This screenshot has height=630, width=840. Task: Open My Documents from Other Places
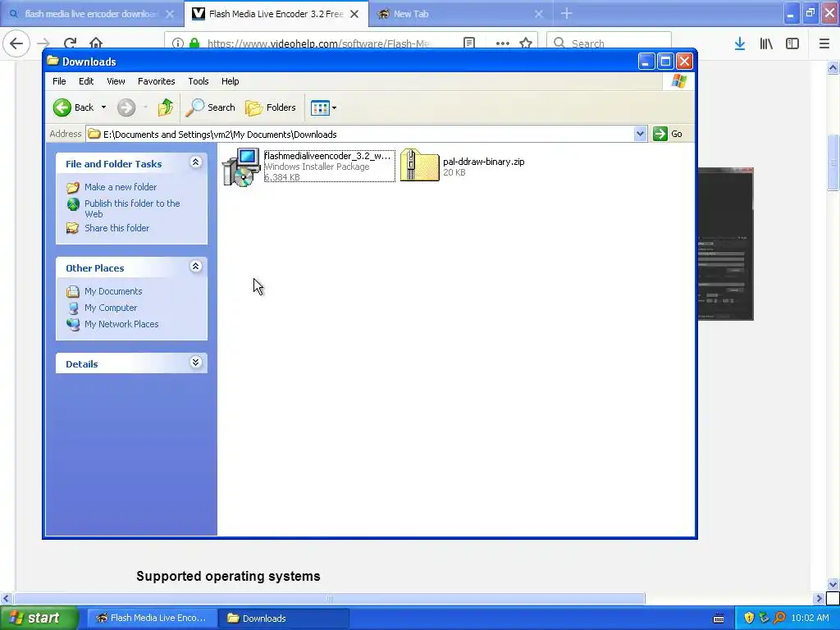click(x=113, y=291)
